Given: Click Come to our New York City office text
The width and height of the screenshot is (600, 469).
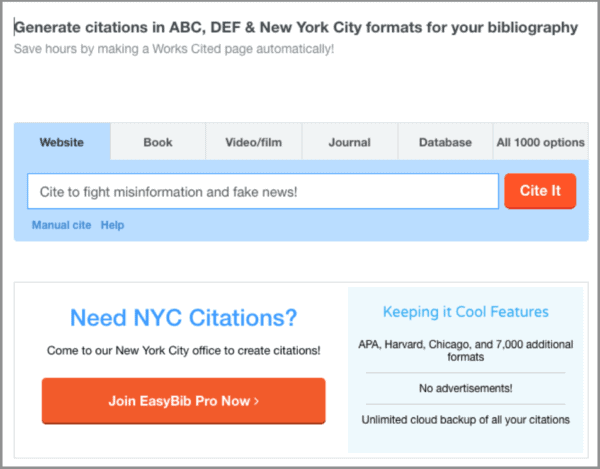Looking at the screenshot, I should tap(184, 350).
